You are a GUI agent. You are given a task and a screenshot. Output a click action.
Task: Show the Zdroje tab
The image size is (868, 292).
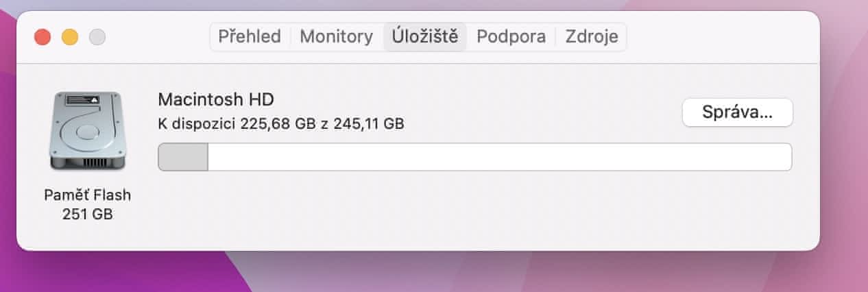tap(592, 36)
